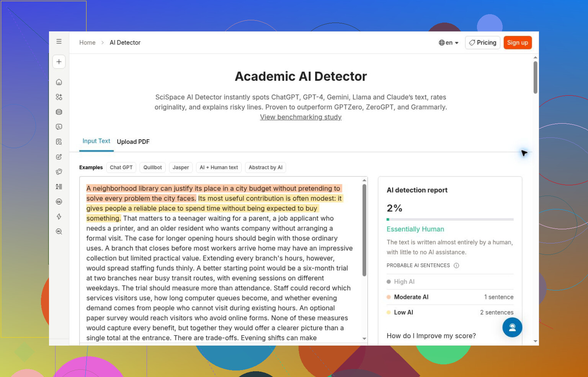Open the lightning bolt icon in sidebar
This screenshot has width=588, height=377.
(59, 216)
